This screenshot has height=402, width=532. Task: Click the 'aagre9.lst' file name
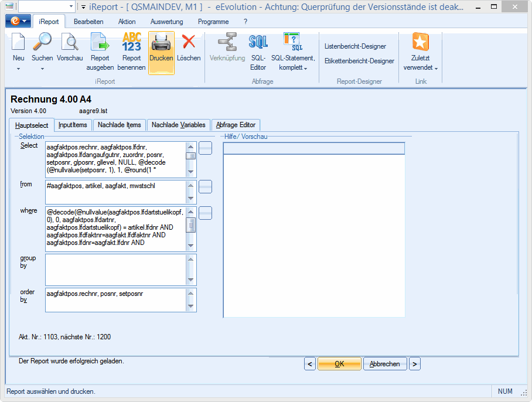[x=93, y=111]
